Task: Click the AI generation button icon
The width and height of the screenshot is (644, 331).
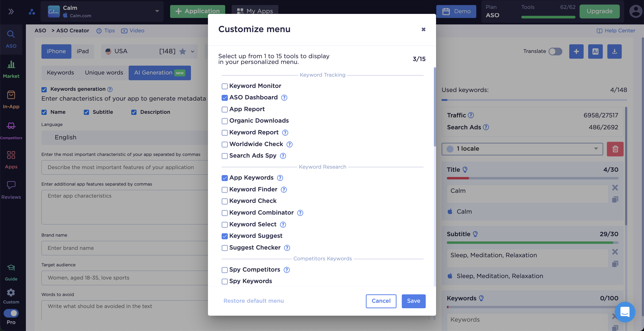Action: point(595,51)
